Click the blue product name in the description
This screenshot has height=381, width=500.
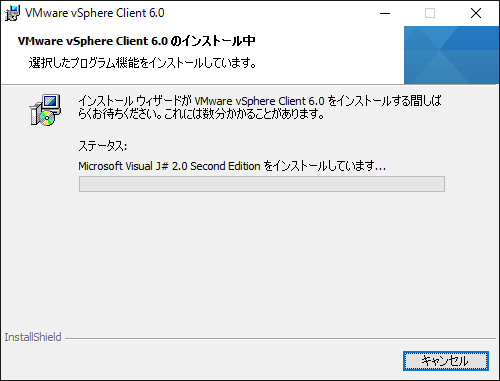[x=259, y=101]
